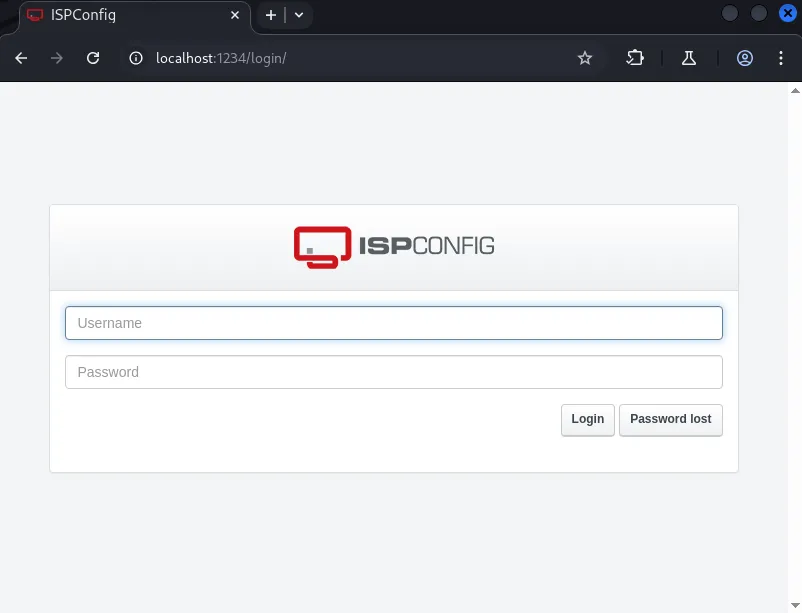The image size is (802, 613).
Task: Open a new tab with the plus icon
Action: pyautogui.click(x=271, y=15)
